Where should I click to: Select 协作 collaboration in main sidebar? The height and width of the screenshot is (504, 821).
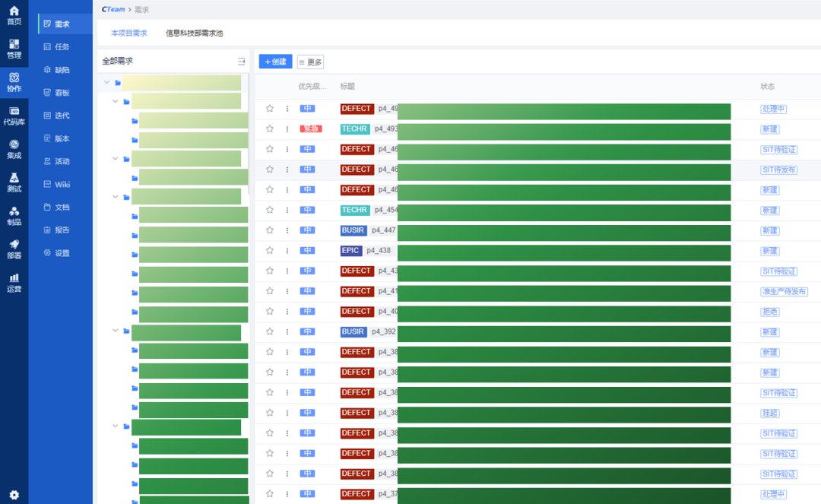coord(14,82)
